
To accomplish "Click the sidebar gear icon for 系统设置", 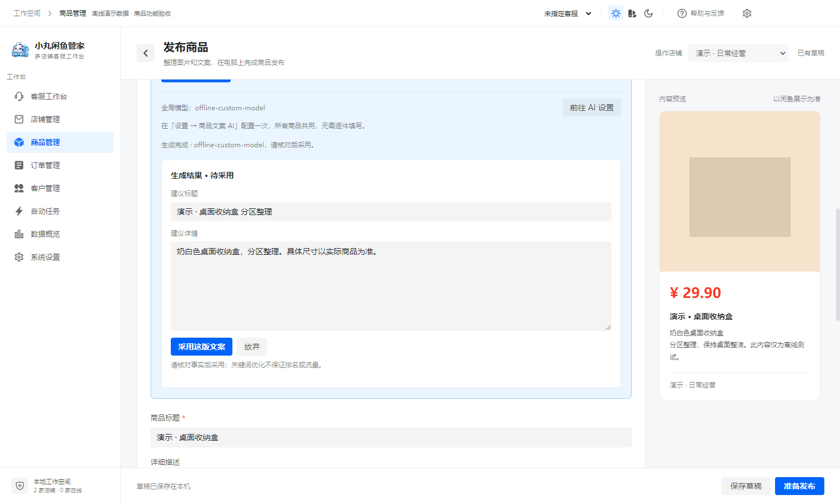I will pyautogui.click(x=19, y=257).
